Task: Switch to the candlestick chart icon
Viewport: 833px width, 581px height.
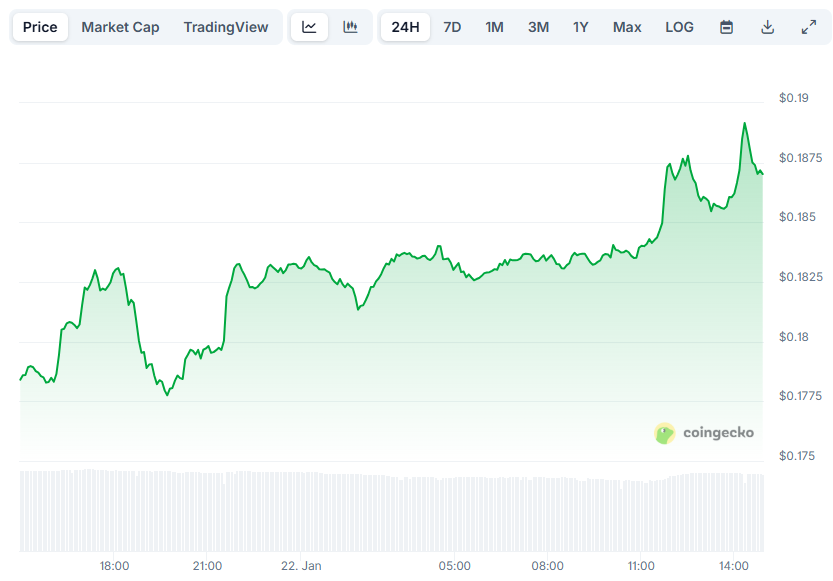Action: (x=350, y=27)
